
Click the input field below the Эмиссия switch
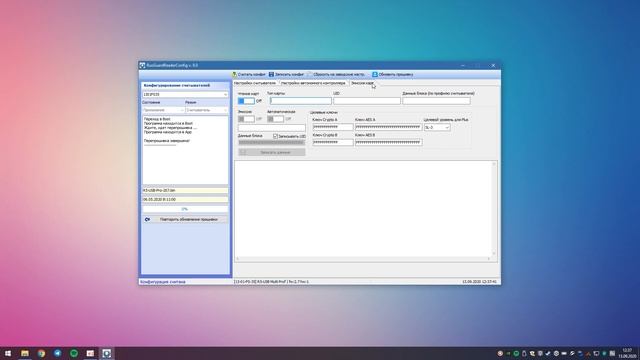[271, 128]
